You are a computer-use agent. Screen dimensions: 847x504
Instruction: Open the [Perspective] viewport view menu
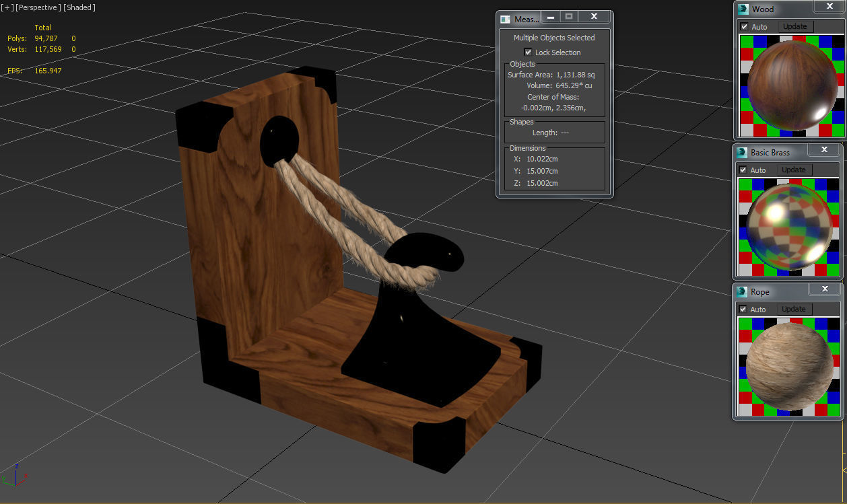point(38,7)
